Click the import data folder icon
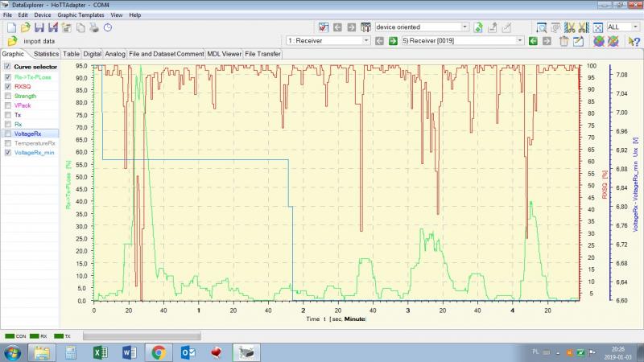 click(x=12, y=41)
